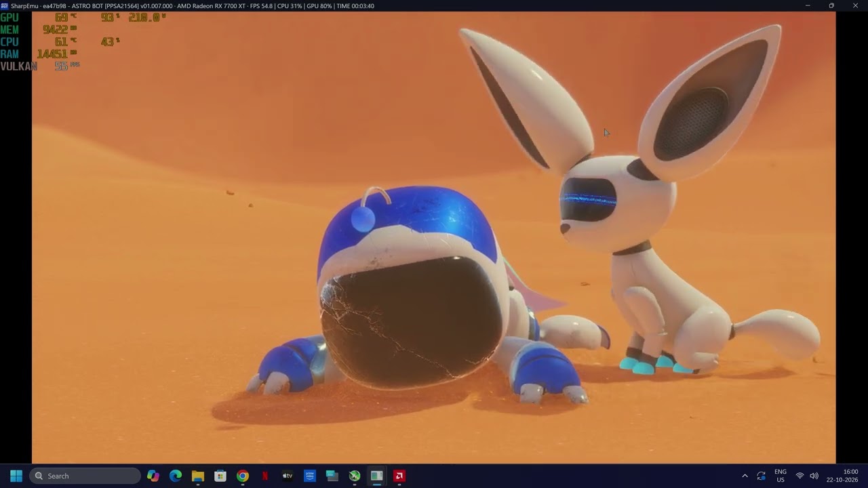Image resolution: width=868 pixels, height=488 pixels.
Task: Open the Windows Start menu
Action: [x=16, y=476]
